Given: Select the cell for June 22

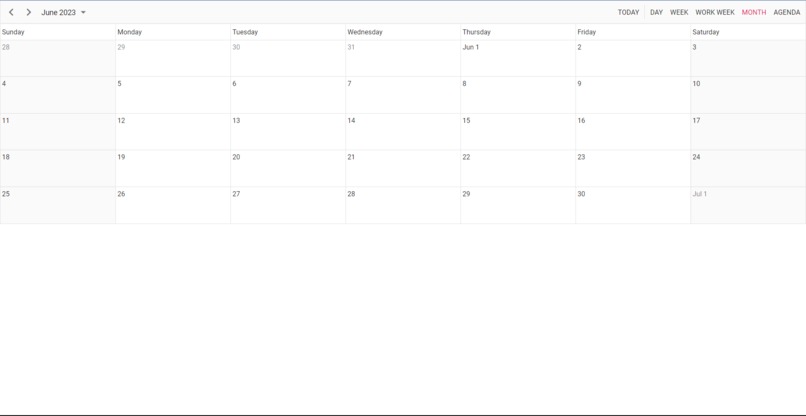Looking at the screenshot, I should pyautogui.click(x=518, y=169).
